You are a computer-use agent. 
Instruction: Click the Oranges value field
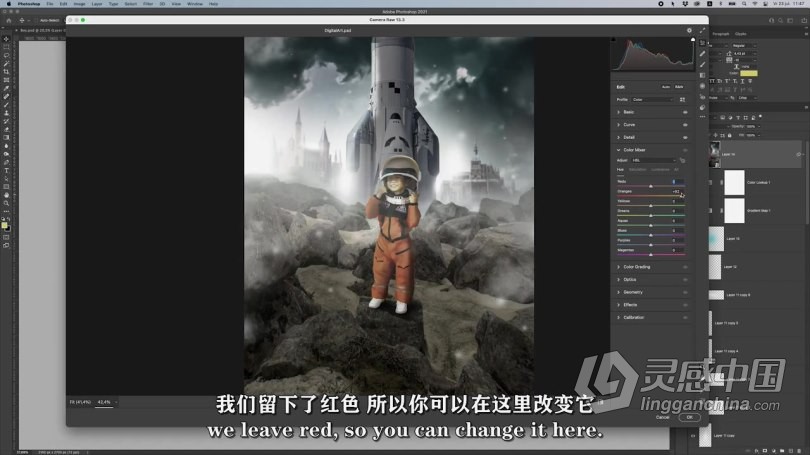click(675, 192)
